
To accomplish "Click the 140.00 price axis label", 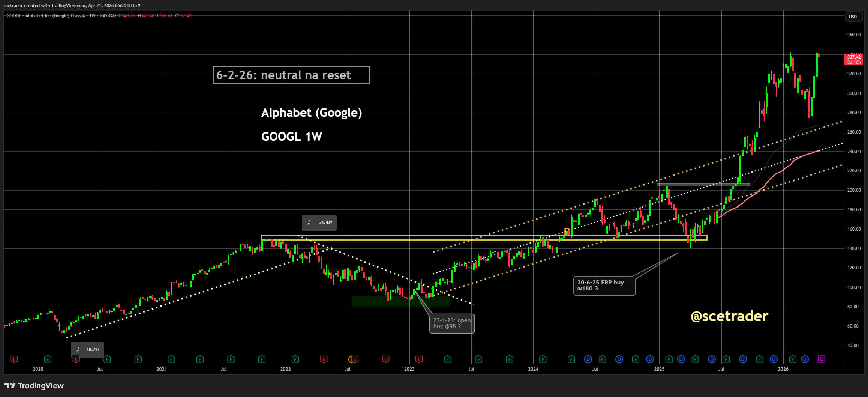I will [x=854, y=248].
